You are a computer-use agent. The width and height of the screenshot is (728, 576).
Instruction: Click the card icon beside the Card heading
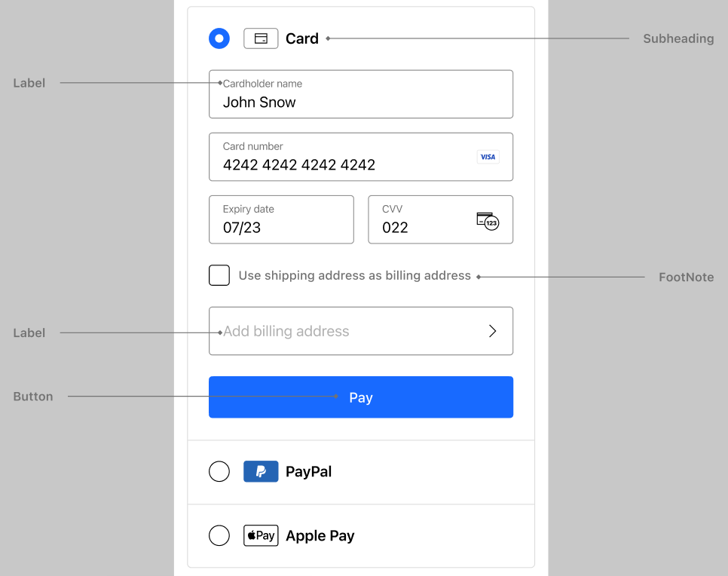click(x=261, y=38)
